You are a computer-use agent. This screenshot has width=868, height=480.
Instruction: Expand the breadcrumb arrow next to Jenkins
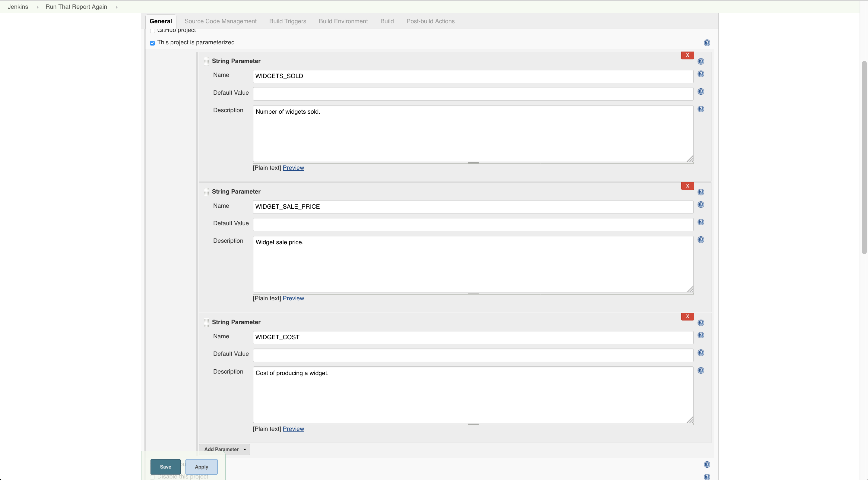[x=37, y=7]
